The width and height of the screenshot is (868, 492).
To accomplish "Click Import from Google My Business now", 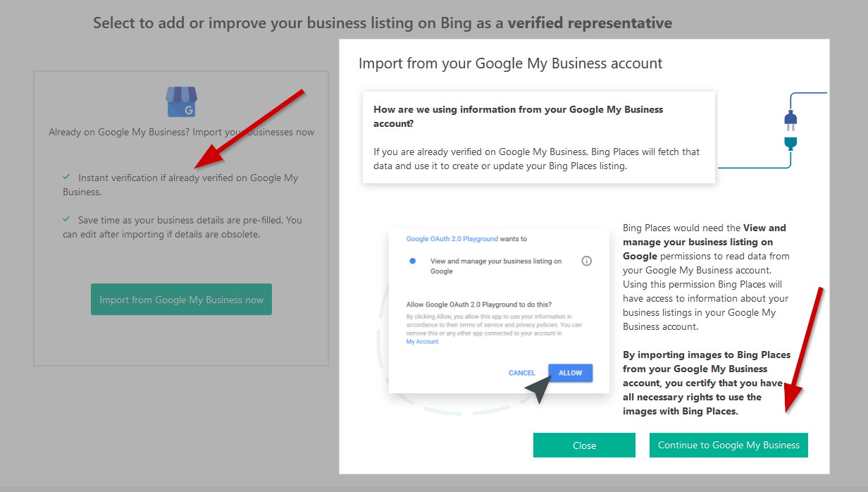I will 181,300.
